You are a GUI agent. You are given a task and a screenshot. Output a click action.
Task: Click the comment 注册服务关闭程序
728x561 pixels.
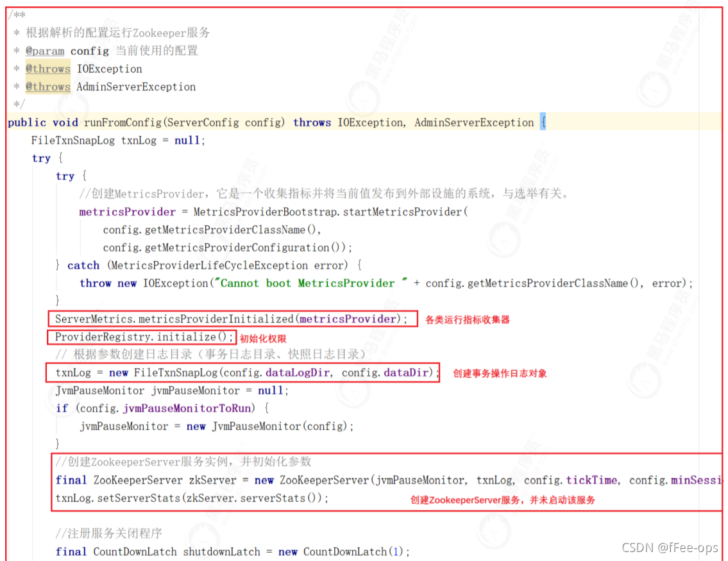tap(108, 533)
